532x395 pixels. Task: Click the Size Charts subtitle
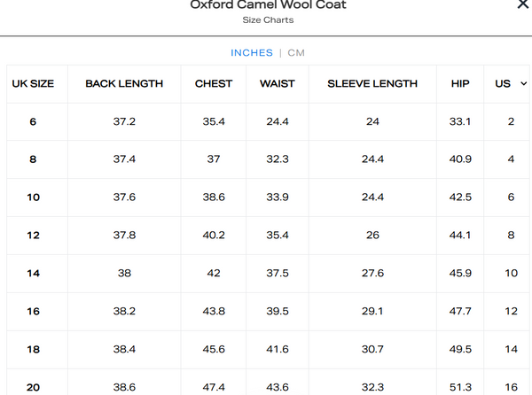[268, 19]
